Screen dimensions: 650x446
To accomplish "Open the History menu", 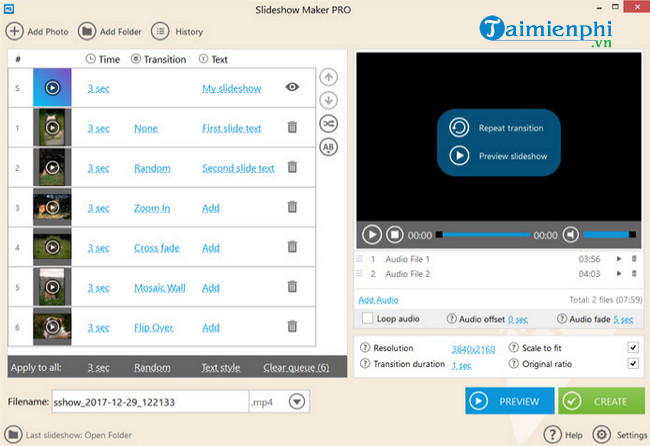I will tap(177, 31).
